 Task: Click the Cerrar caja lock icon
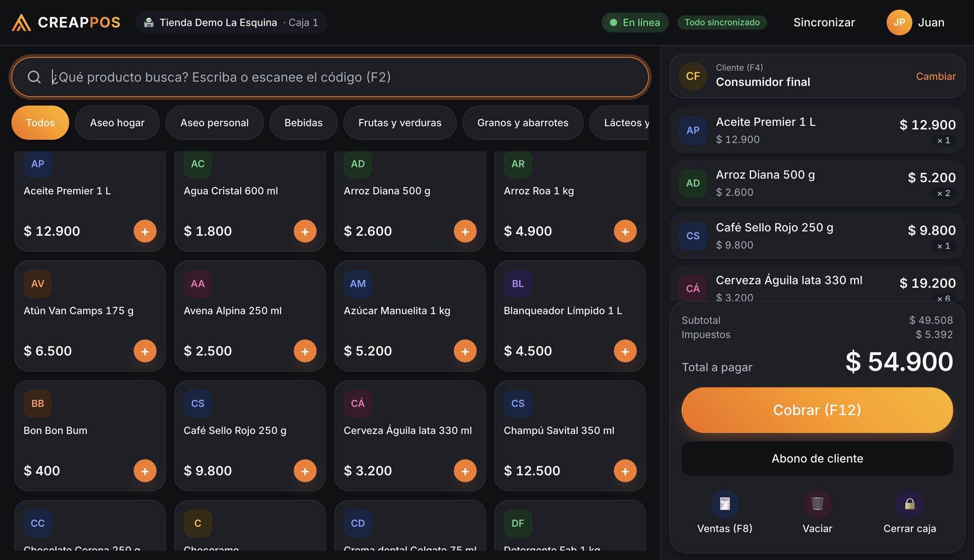(x=910, y=504)
